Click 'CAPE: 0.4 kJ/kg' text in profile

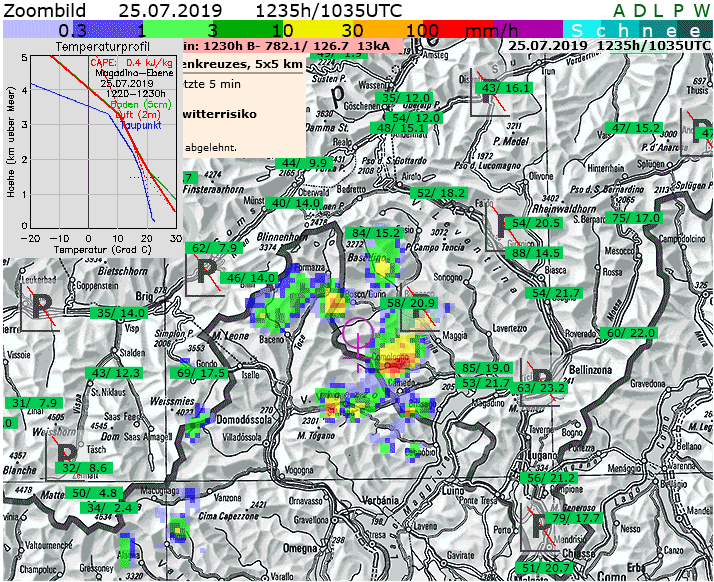coord(131,62)
